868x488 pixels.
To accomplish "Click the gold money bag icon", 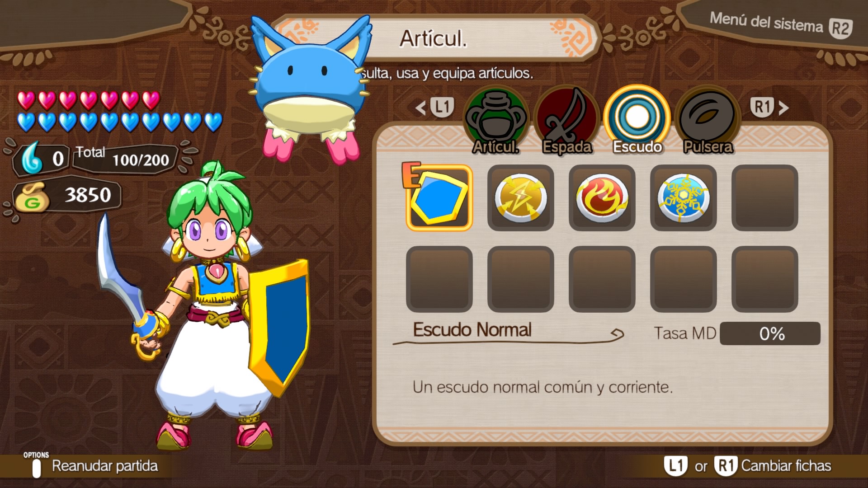I will coord(32,197).
